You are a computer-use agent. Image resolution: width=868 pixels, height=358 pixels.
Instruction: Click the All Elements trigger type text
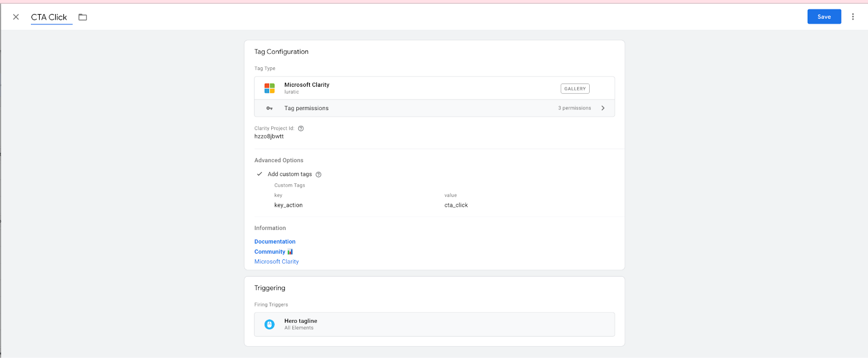click(299, 328)
